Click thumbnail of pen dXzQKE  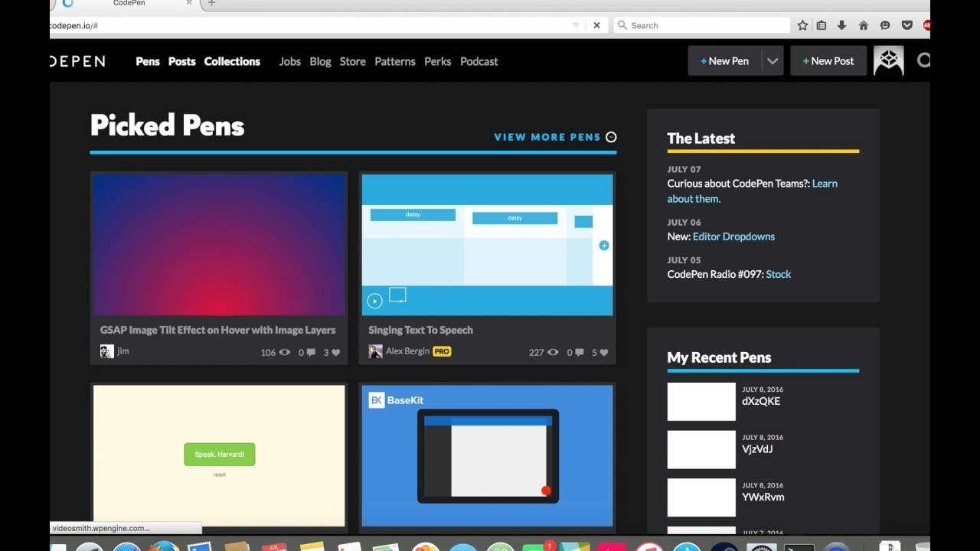tap(701, 402)
